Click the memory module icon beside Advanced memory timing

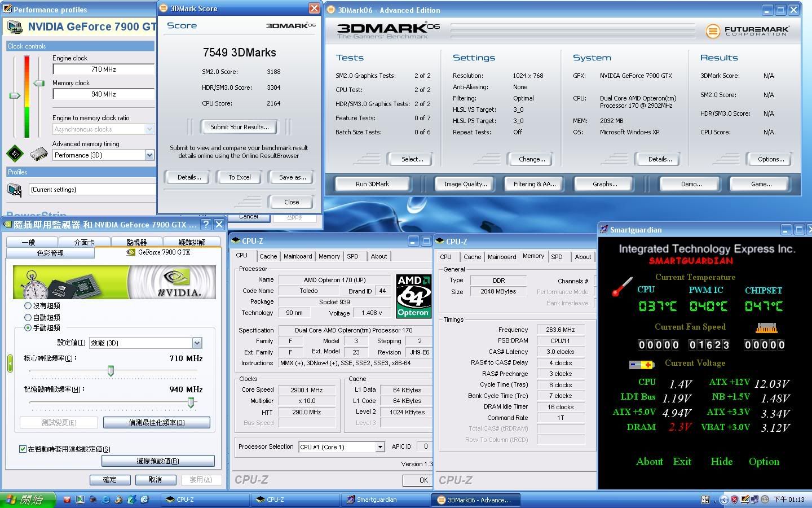(x=38, y=154)
